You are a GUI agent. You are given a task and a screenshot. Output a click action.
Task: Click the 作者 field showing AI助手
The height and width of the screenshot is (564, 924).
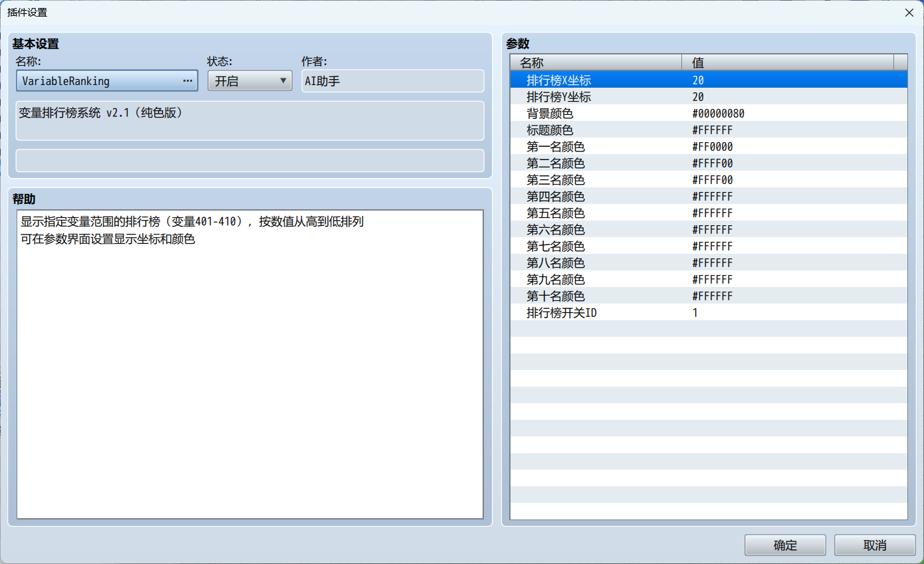click(x=393, y=81)
